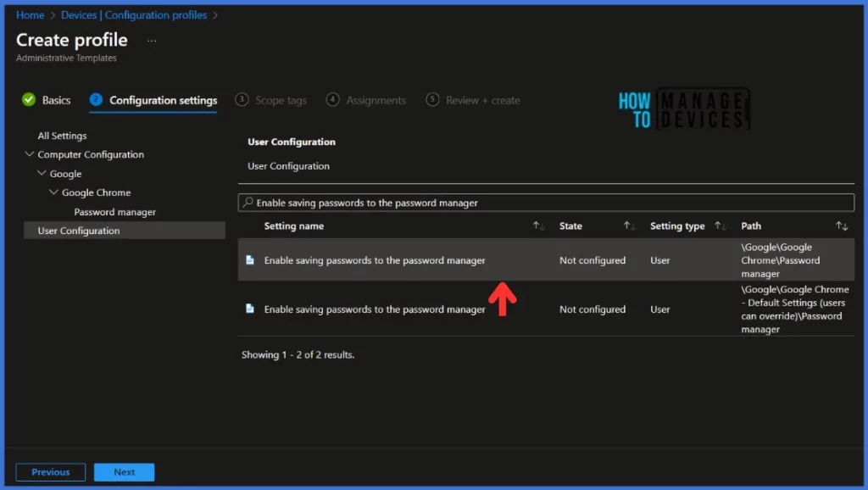Collapse the Computer Configuration chevron
Viewport: 868px width, 490px height.
(30, 154)
